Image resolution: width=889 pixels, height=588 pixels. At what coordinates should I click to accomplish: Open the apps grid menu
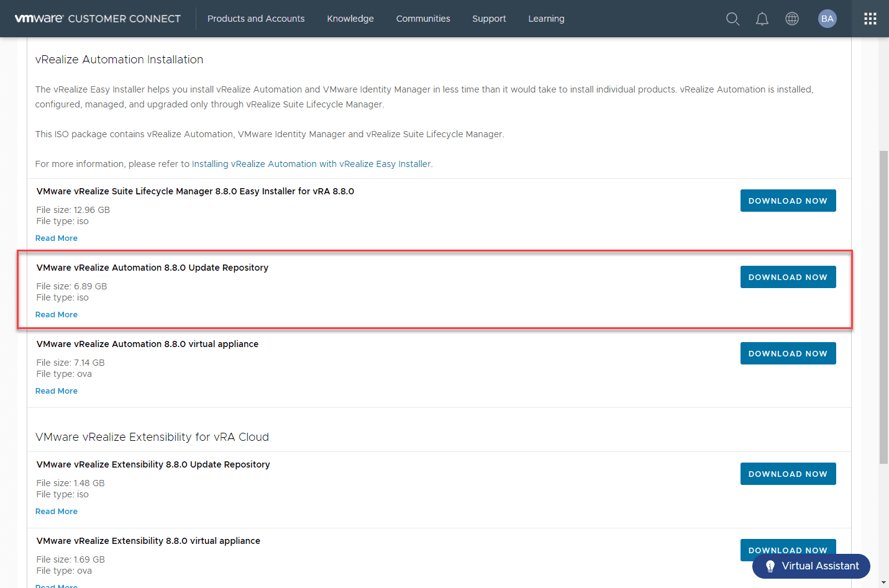[870, 19]
